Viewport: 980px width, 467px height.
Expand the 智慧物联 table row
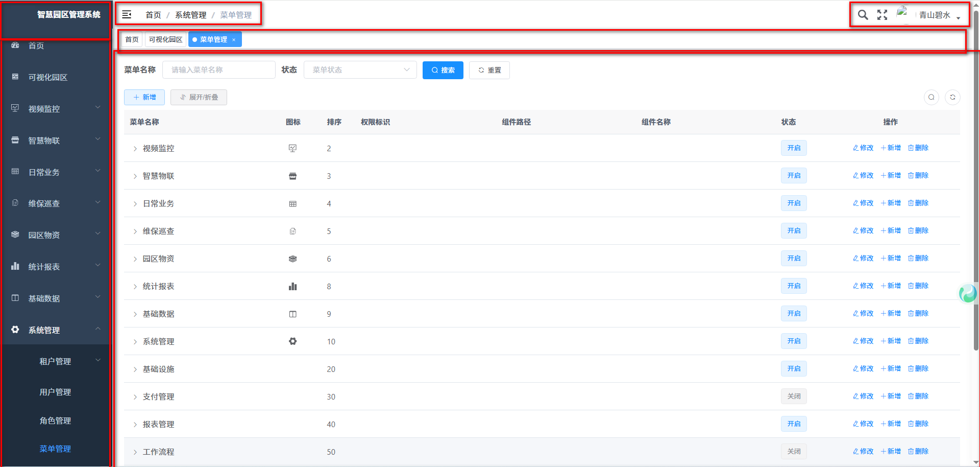(135, 176)
